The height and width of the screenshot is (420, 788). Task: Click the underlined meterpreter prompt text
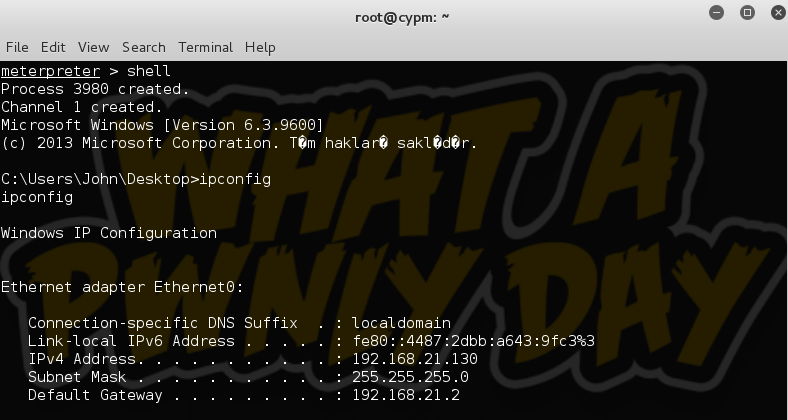50,71
